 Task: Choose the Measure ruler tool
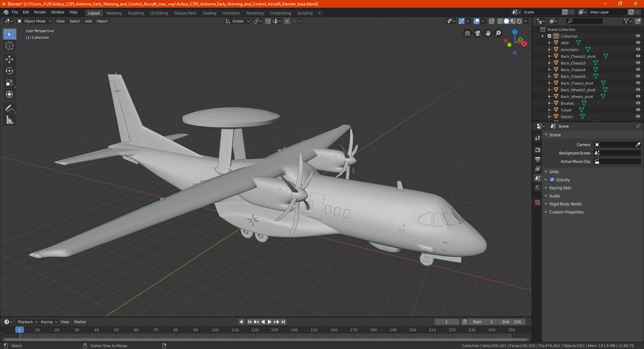pos(9,120)
